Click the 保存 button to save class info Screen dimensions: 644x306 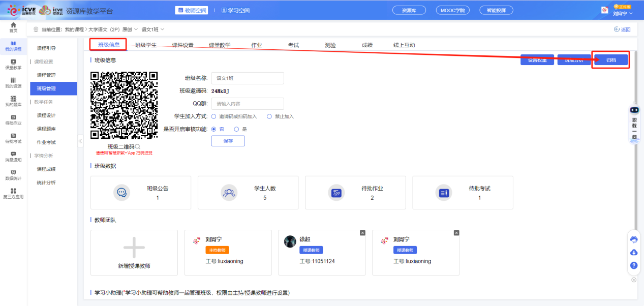coord(228,141)
